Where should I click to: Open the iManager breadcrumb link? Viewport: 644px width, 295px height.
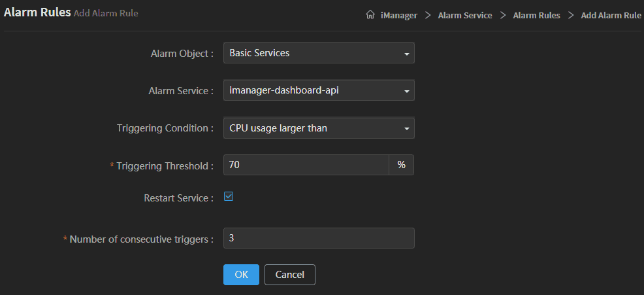[x=398, y=15]
